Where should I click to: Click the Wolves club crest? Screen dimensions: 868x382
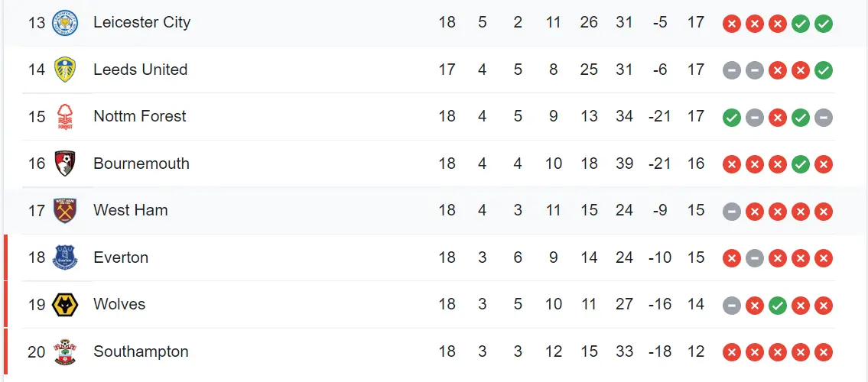[65, 305]
